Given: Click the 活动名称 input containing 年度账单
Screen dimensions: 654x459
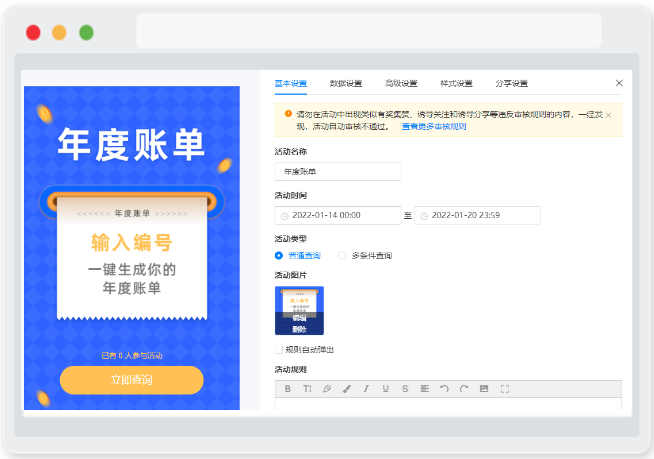Looking at the screenshot, I should click(x=338, y=171).
